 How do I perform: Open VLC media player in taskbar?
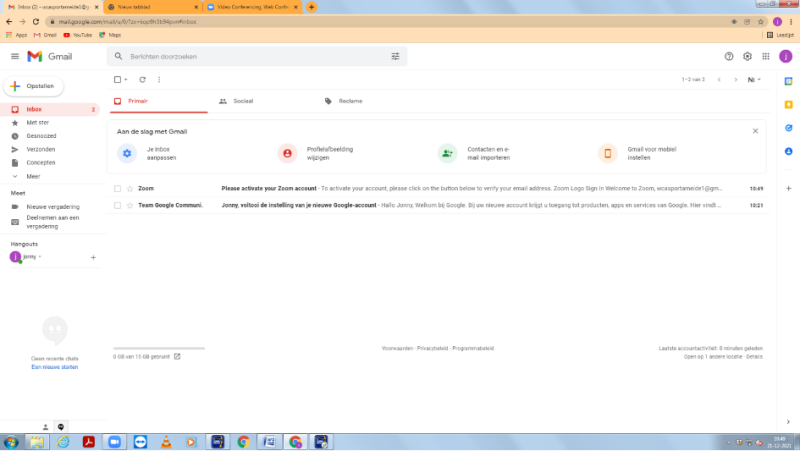pyautogui.click(x=166, y=442)
